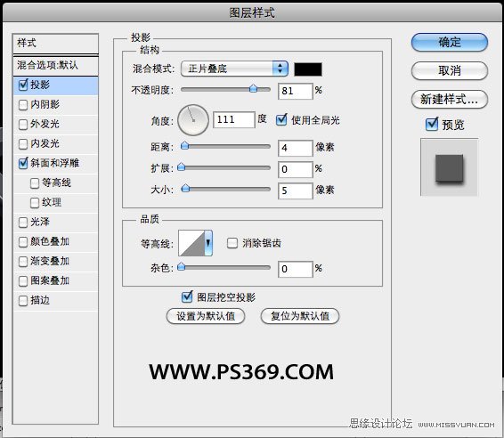This screenshot has height=438, width=504.
Task: Open the 混合模式 正片叠底 dropdown
Action: tap(234, 69)
